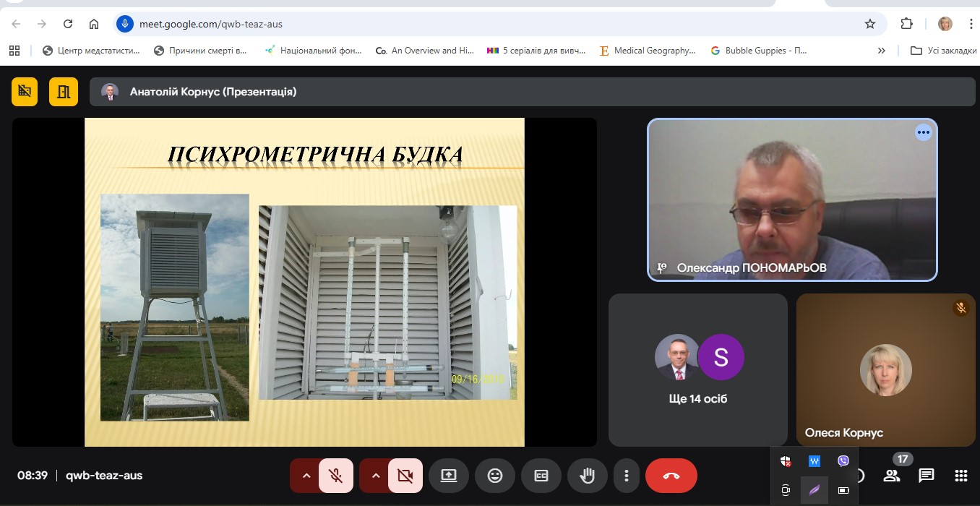Open options on Олександр ПОНОМАРЬОВ tile
Screen dimensions: 980x506
point(923,132)
